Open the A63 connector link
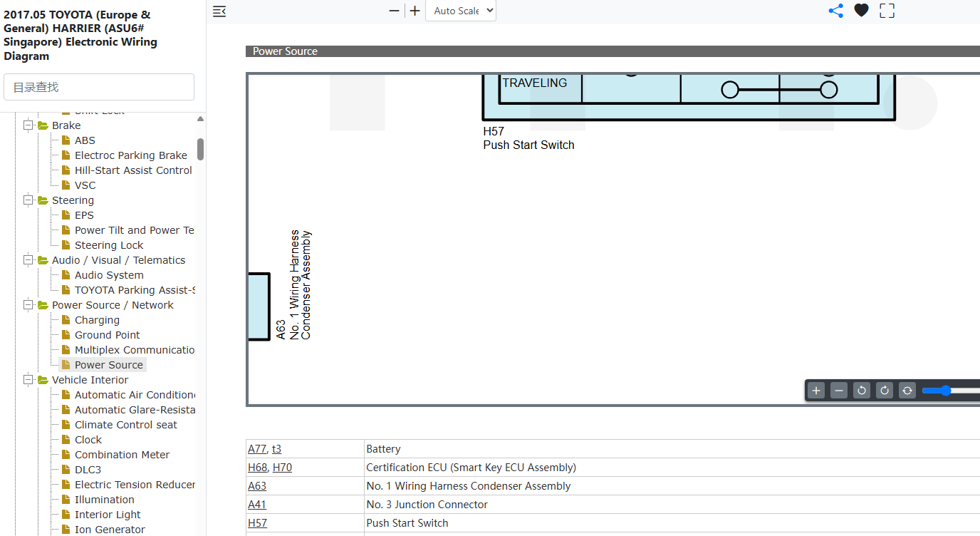 tap(257, 486)
